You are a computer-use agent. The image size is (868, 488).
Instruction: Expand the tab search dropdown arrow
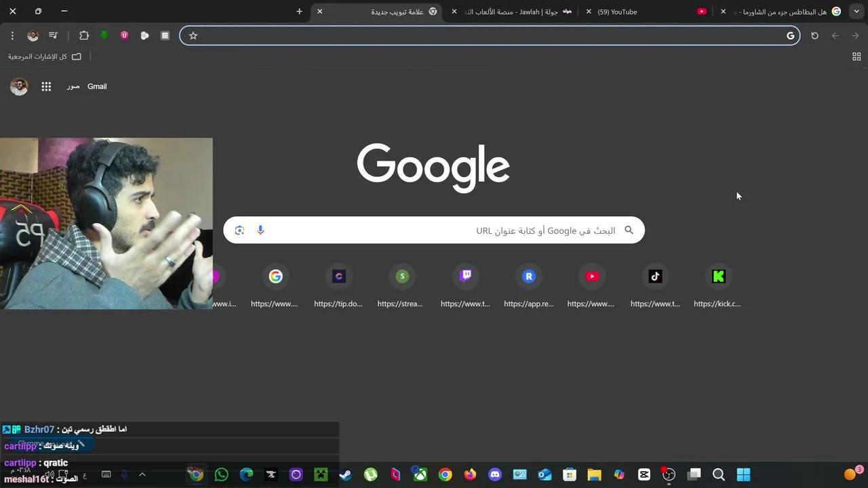pos(856,12)
